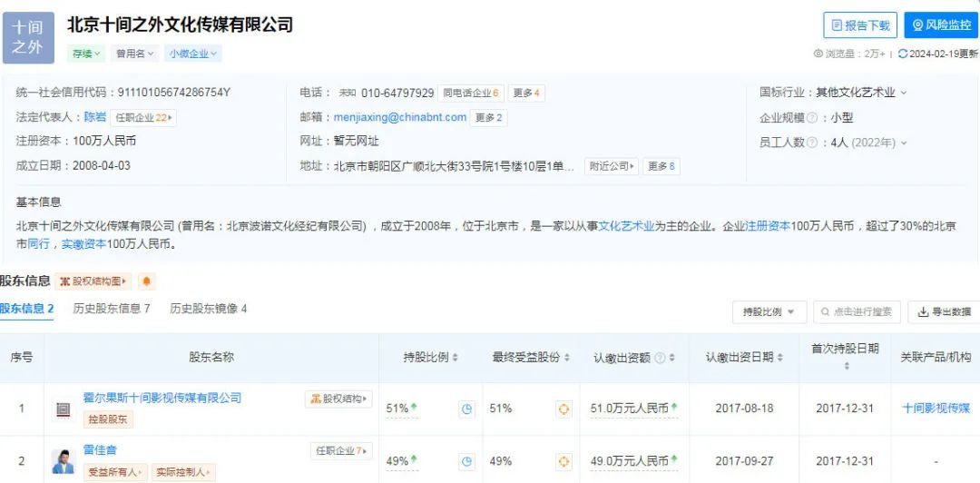This screenshot has width=980, height=483.
Task: Click beneficiary target icon in 49% row
Action: point(563,462)
